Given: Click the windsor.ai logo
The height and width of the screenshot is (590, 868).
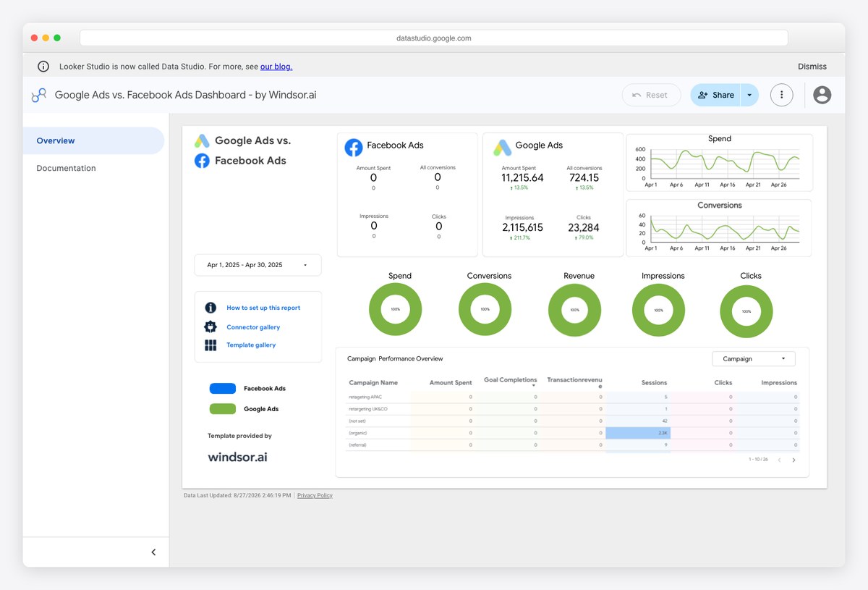Looking at the screenshot, I should (x=237, y=457).
